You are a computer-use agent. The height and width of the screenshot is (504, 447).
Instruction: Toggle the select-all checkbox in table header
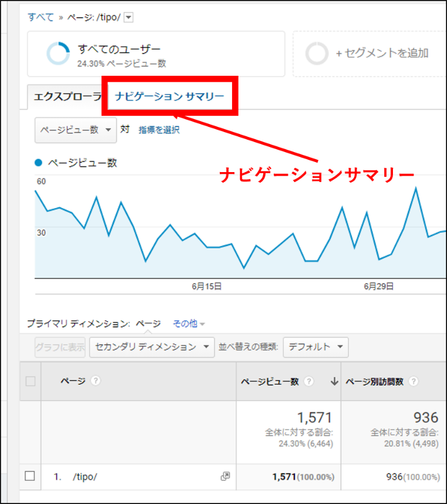(31, 381)
